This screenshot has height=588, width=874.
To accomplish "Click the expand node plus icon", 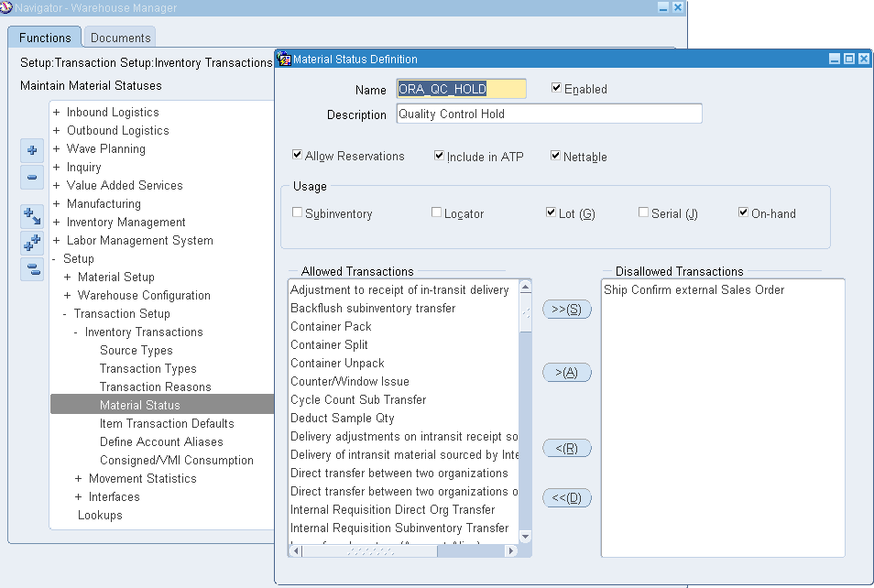I will point(32,150).
